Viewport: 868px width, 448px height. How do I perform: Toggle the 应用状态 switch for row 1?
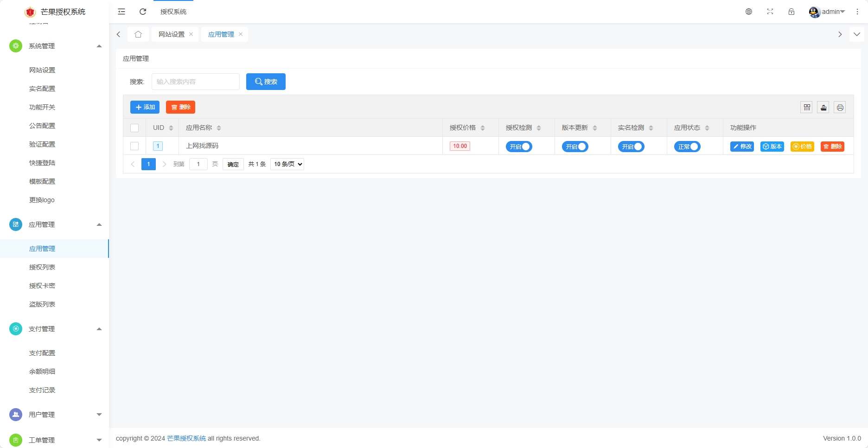point(687,147)
